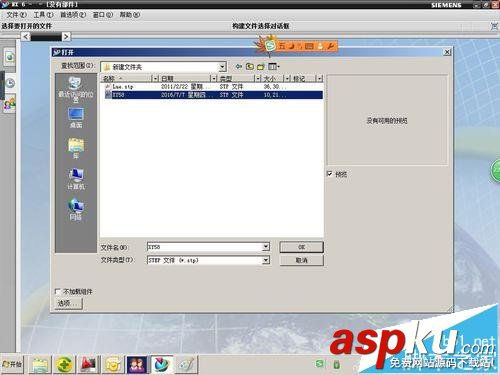This screenshot has width=500, height=375.
Task: Expand the 文件类型 STEP dropdown
Action: point(266,260)
